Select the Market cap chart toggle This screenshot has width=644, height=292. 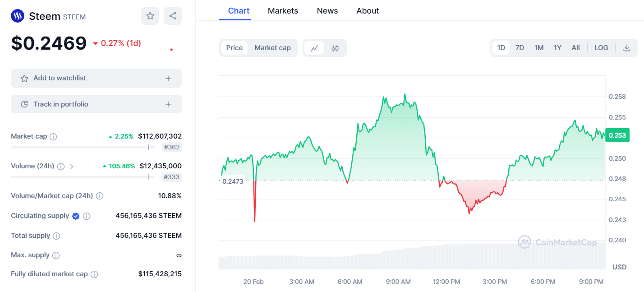[272, 48]
